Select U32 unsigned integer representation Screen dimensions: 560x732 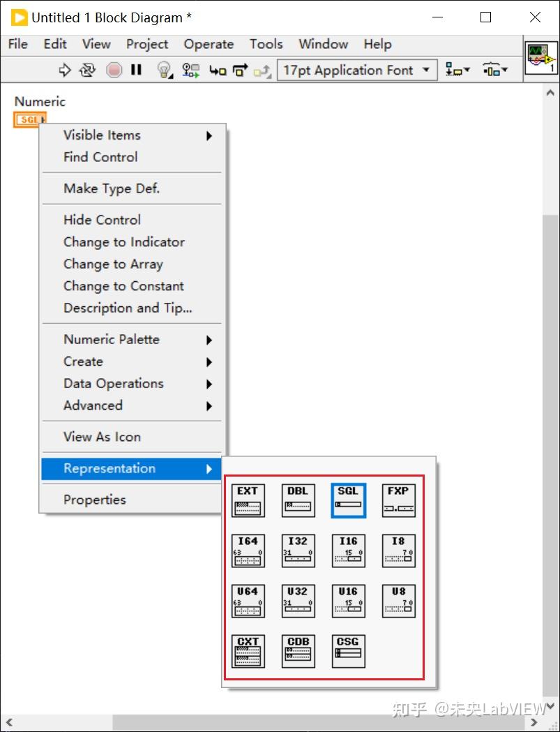click(298, 601)
